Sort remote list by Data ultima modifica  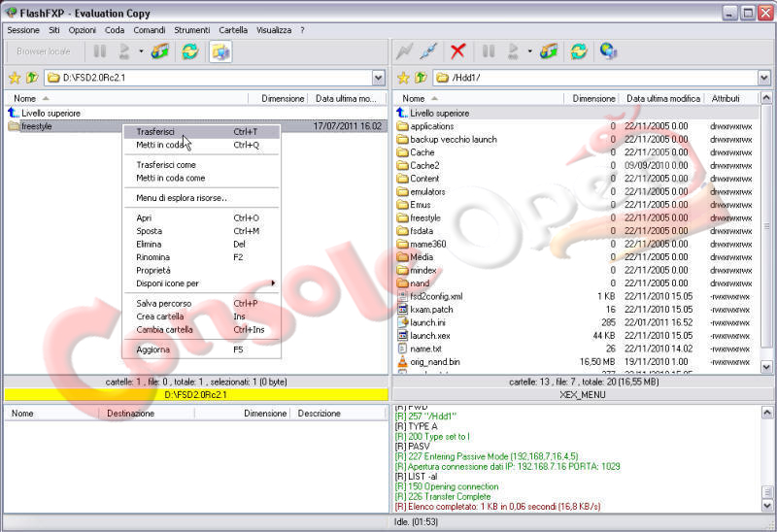pyautogui.click(x=662, y=99)
